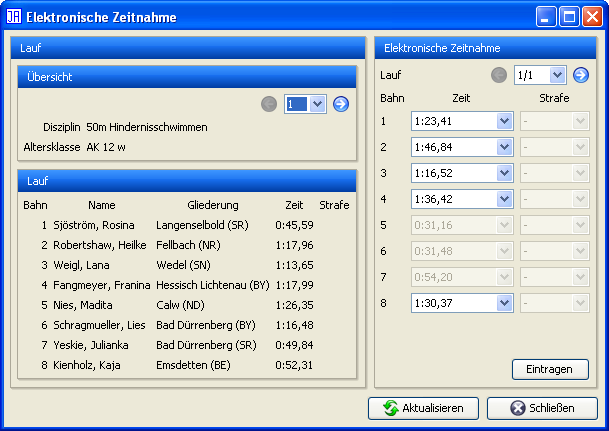This screenshot has height=431, width=609.
Task: Expand Zeit dropdown for Bahn 8
Action: click(x=504, y=303)
